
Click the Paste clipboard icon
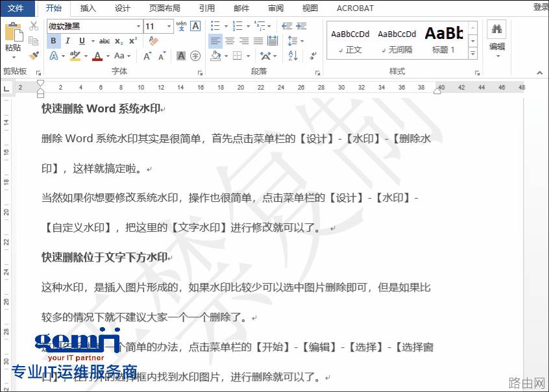click(x=14, y=32)
